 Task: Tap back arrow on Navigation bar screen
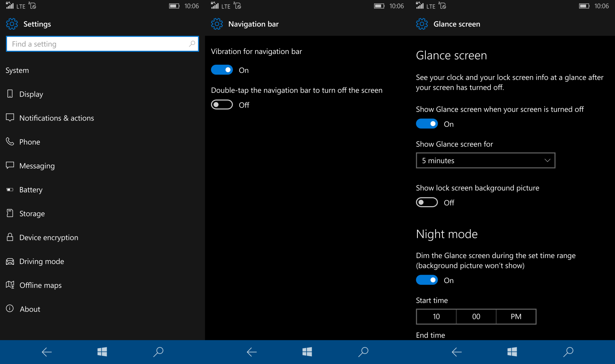tap(252, 352)
